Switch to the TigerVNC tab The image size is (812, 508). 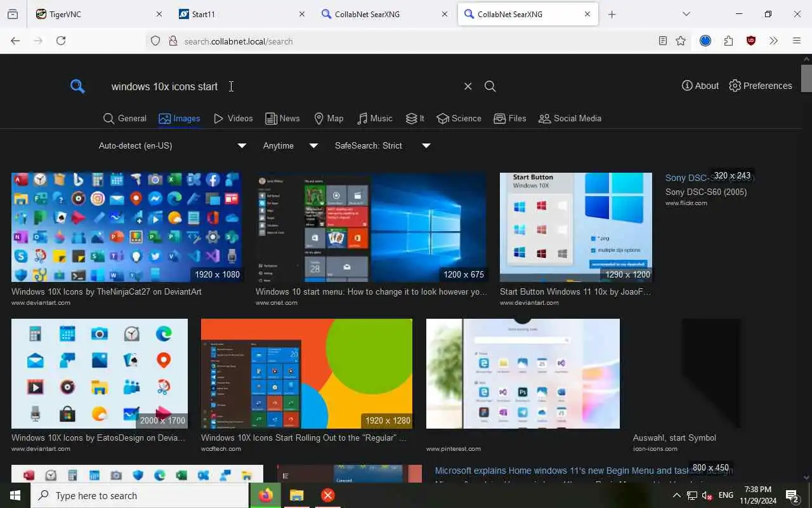[x=98, y=14]
